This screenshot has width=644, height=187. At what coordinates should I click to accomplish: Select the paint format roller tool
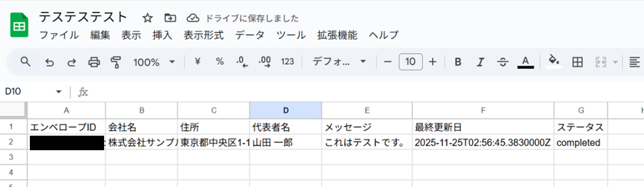116,62
